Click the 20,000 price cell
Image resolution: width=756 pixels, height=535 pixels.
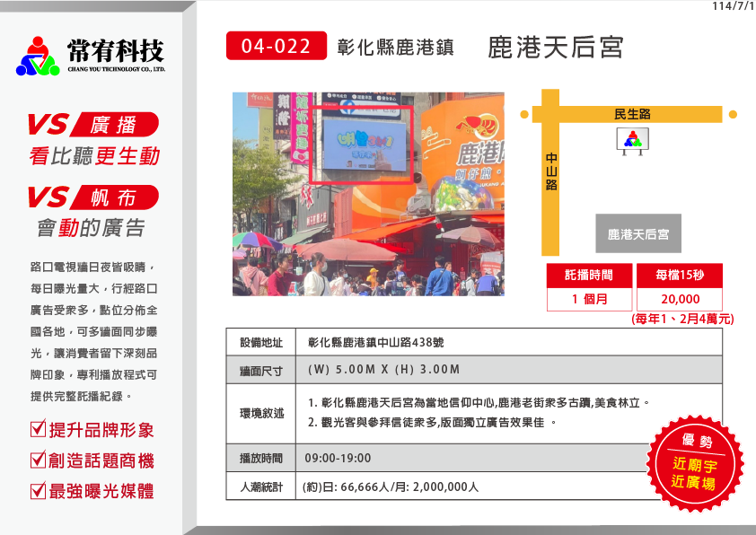point(680,299)
